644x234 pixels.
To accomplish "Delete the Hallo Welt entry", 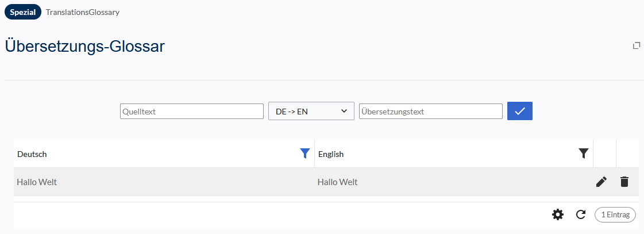I will 624,182.
